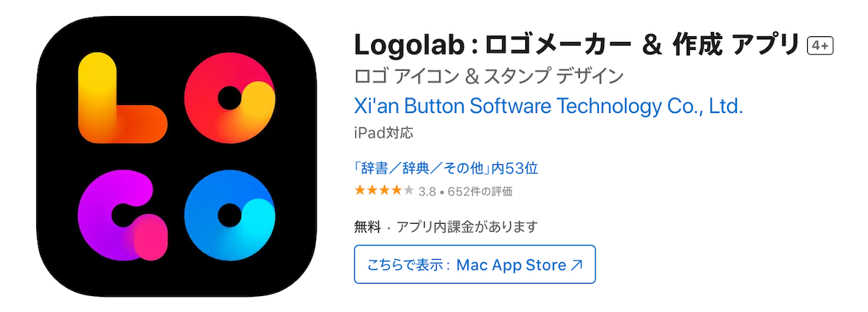
Task: Click the iPad対応 compatibility label
Action: pyautogui.click(x=384, y=134)
